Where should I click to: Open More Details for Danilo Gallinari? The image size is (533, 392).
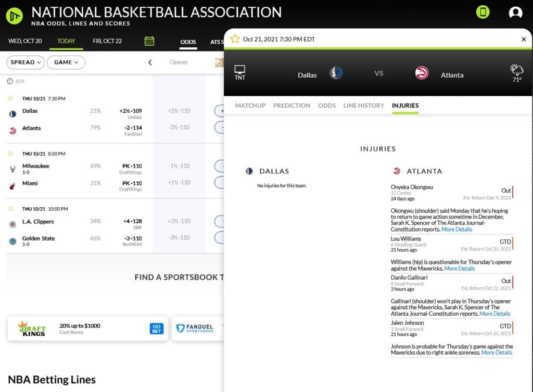tap(495, 313)
